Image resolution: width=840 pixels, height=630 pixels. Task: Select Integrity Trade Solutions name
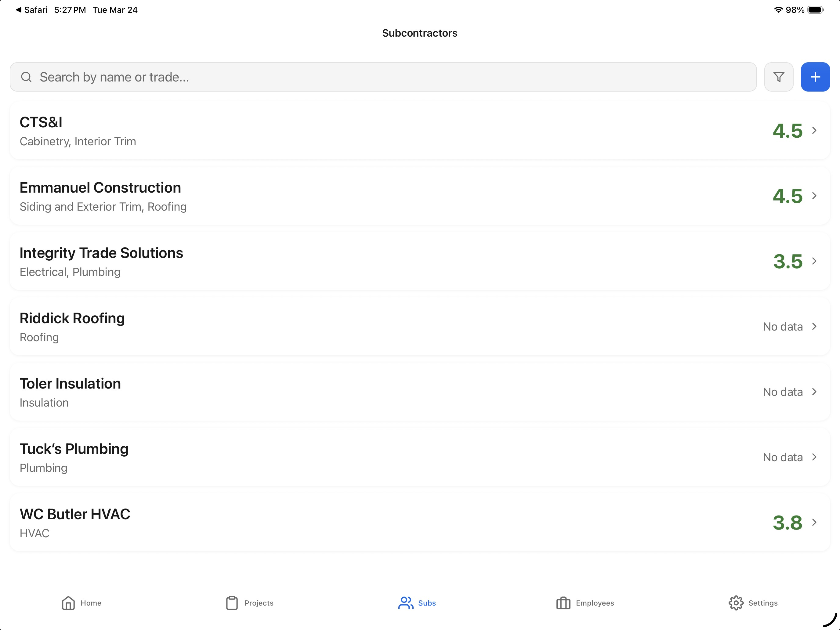click(x=101, y=253)
